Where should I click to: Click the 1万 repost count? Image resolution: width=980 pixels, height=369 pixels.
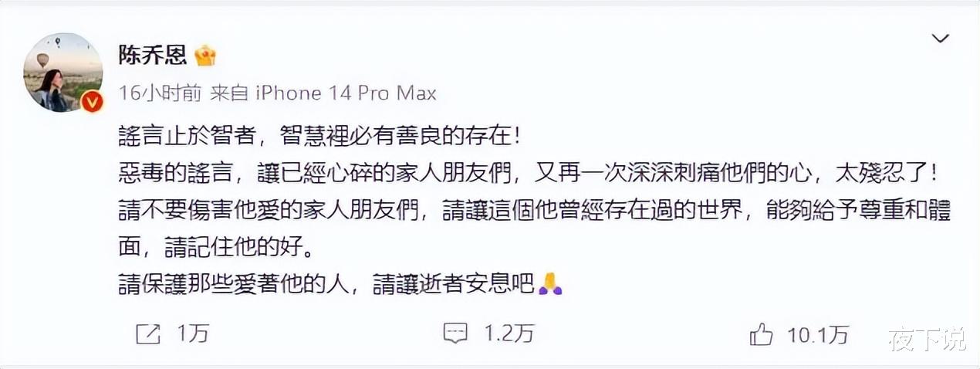pos(192,333)
